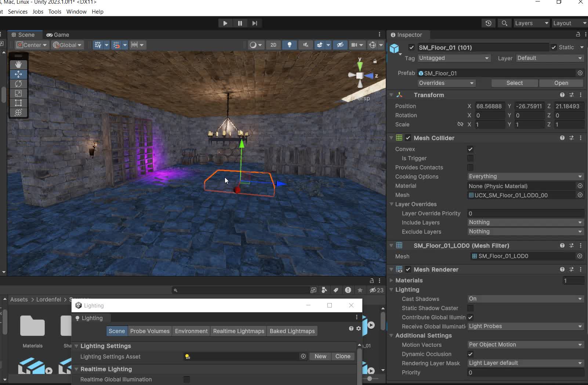This screenshot has height=385, width=588.
Task: Select the Hand tool in the Scene view
Action: pos(18,64)
